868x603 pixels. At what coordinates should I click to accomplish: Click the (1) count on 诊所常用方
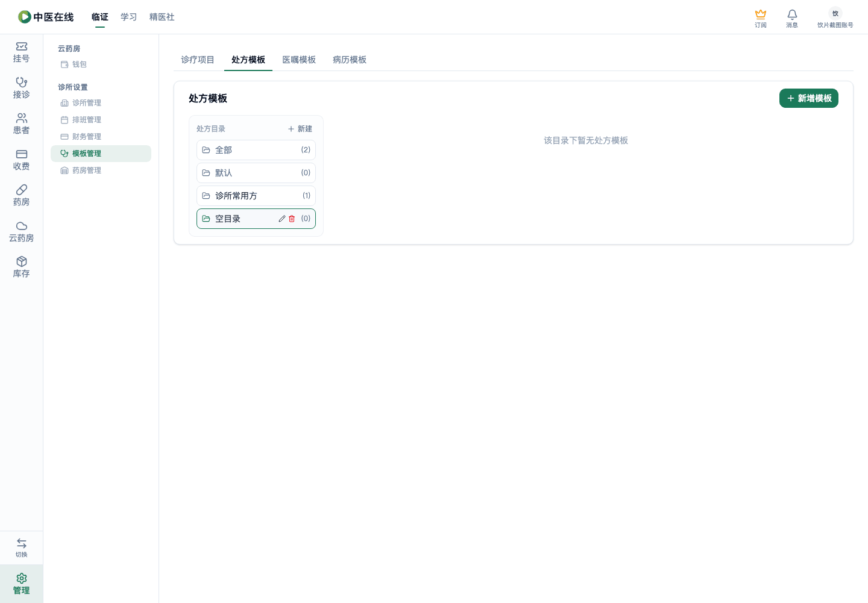306,196
